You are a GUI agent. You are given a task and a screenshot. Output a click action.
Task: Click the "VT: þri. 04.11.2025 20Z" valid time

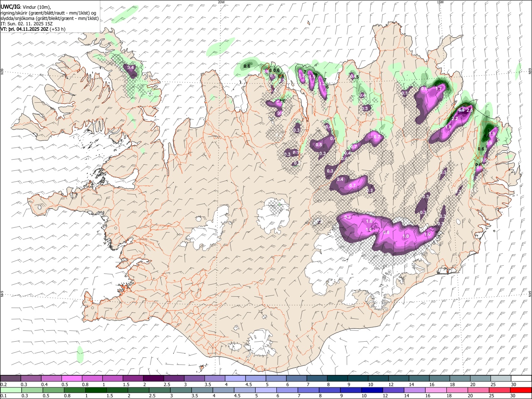[x=24, y=29]
